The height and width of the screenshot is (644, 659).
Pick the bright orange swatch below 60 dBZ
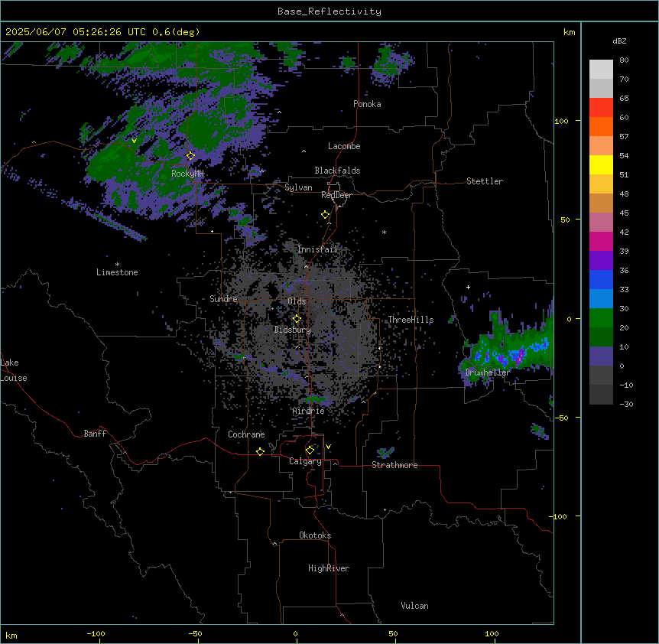pos(601,126)
